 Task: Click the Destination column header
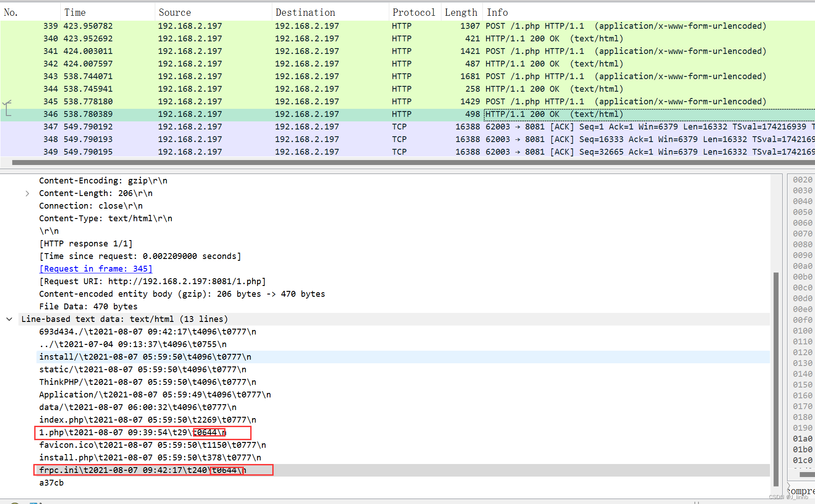click(x=305, y=12)
